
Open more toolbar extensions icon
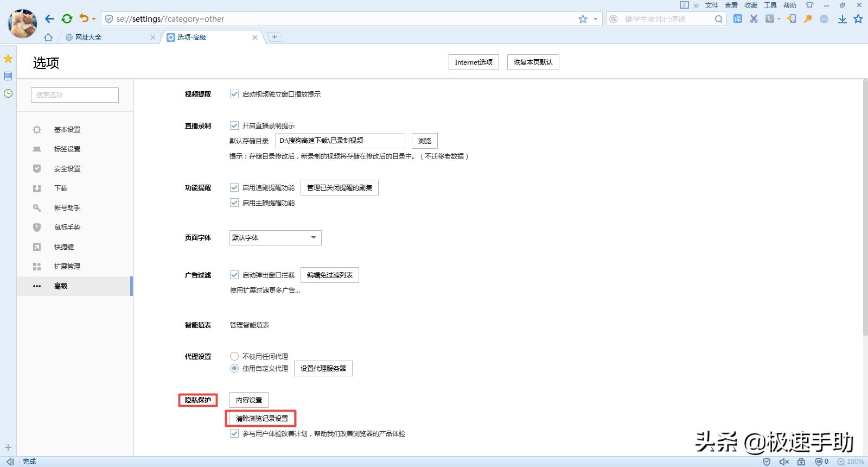click(824, 19)
